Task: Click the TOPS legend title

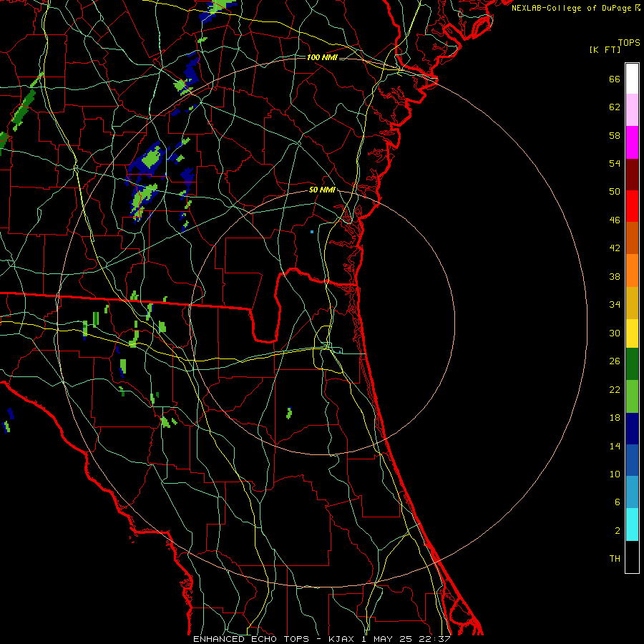Action: [629, 43]
